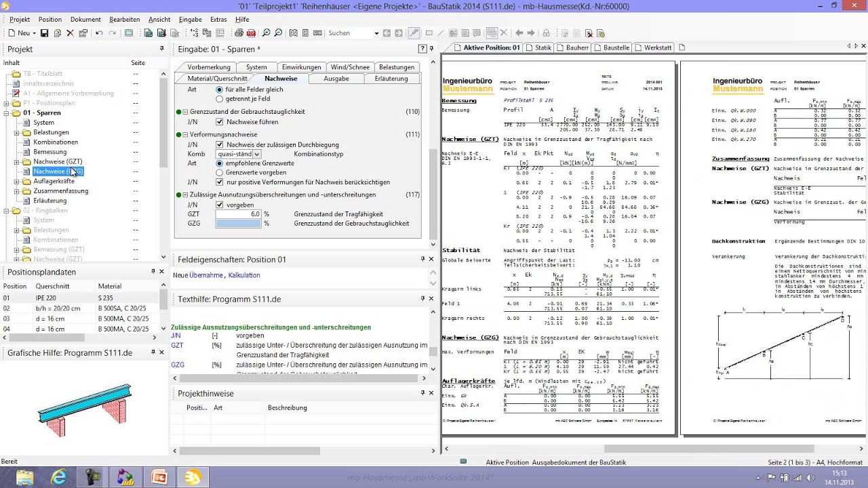This screenshot has height=488, width=868.
Task: Expand the Auflagerkräfte tree folder
Action: coord(17,182)
